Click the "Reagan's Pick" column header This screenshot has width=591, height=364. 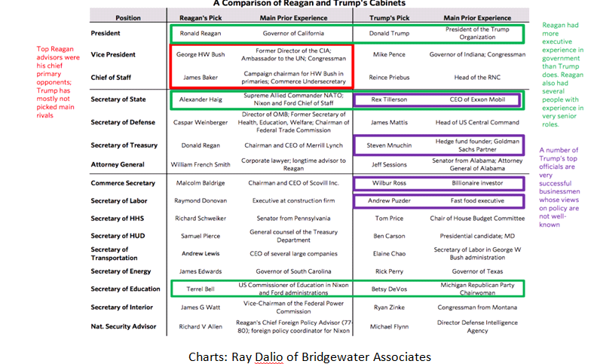tap(201, 18)
